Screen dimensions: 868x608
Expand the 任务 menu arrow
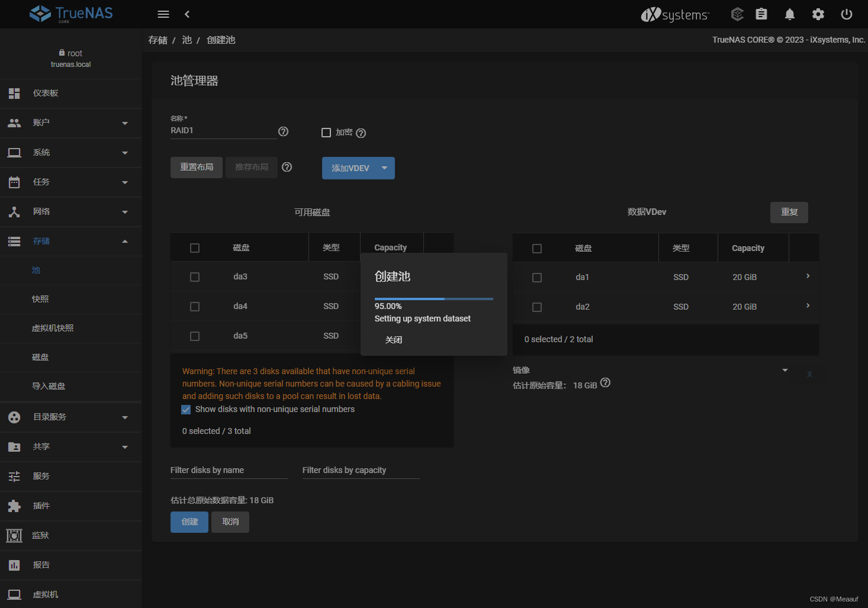[x=125, y=182]
